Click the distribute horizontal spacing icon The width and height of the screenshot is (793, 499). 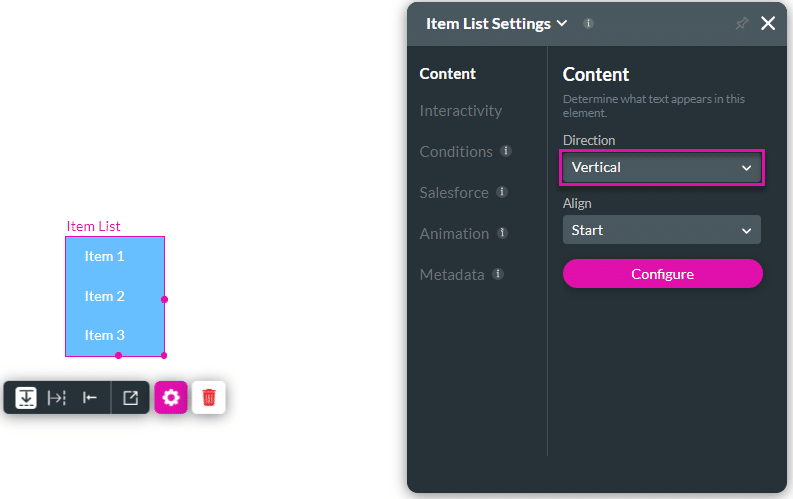pyautogui.click(x=57, y=397)
